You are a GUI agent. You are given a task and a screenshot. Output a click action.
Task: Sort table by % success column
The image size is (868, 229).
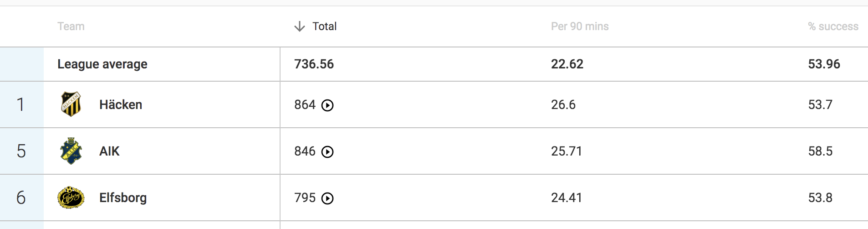coord(833,26)
